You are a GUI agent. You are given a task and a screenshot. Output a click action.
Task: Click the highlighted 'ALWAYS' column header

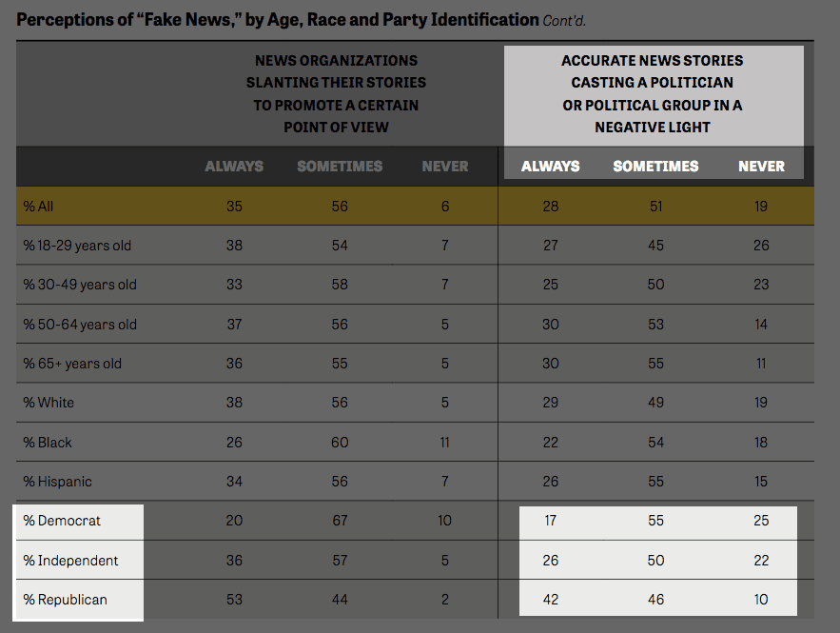[x=550, y=167]
